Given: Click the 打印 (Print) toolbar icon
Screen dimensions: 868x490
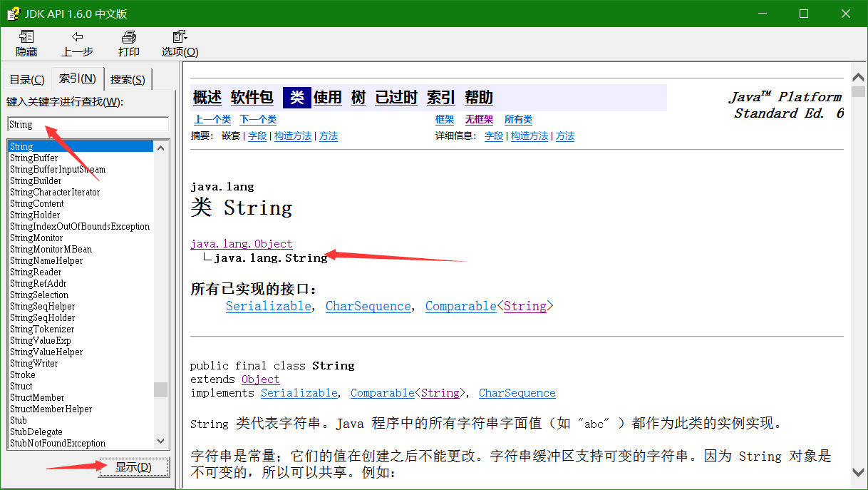Looking at the screenshot, I should 128,41.
